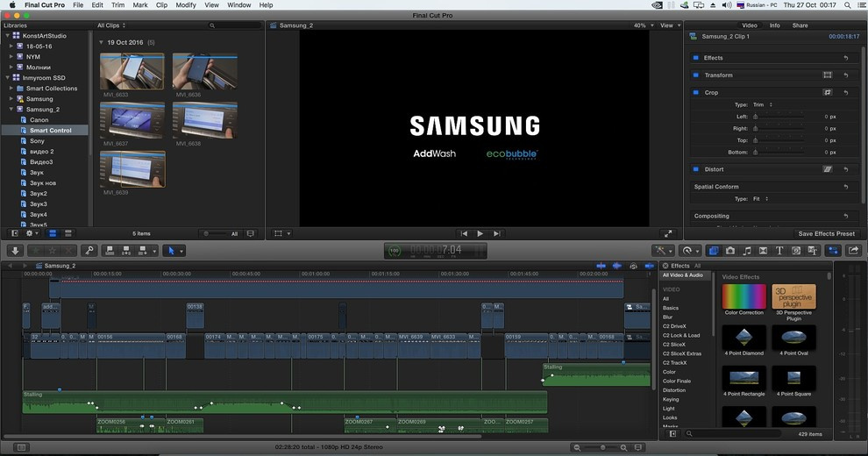Screen dimensions: 868x456
Task: Open the Crop Type Trim dropdown
Action: [x=763, y=104]
